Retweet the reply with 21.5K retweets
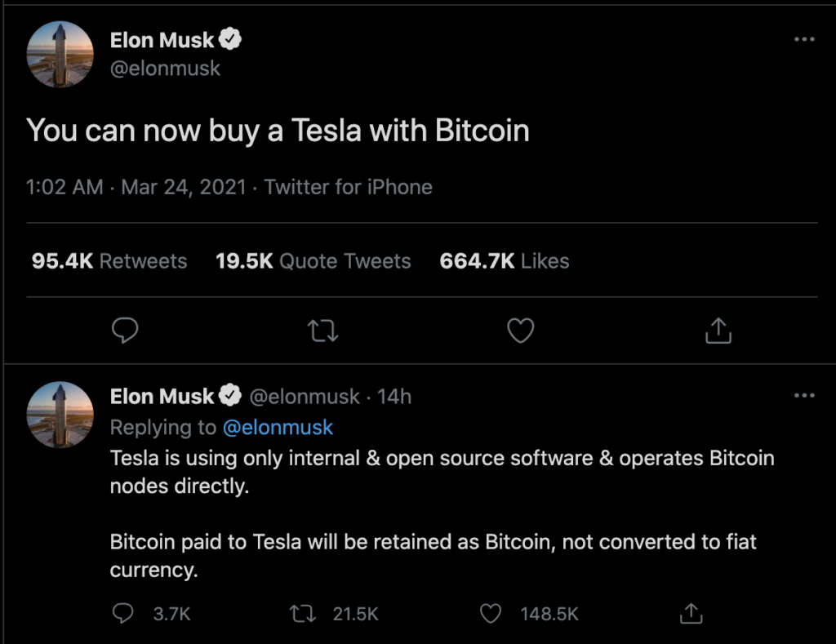 pyautogui.click(x=302, y=614)
